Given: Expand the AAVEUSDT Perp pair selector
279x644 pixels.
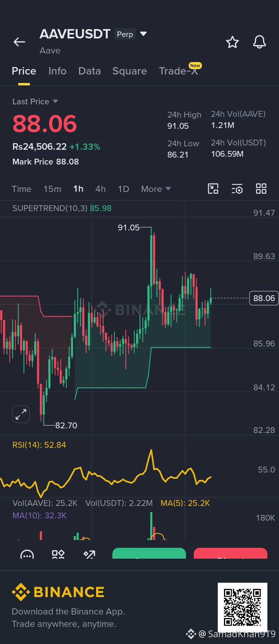Looking at the screenshot, I should [143, 34].
